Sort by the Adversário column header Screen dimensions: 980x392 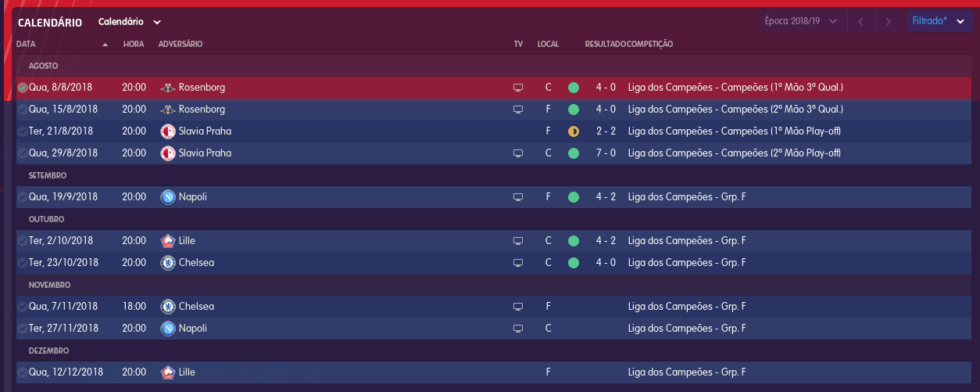click(x=180, y=44)
